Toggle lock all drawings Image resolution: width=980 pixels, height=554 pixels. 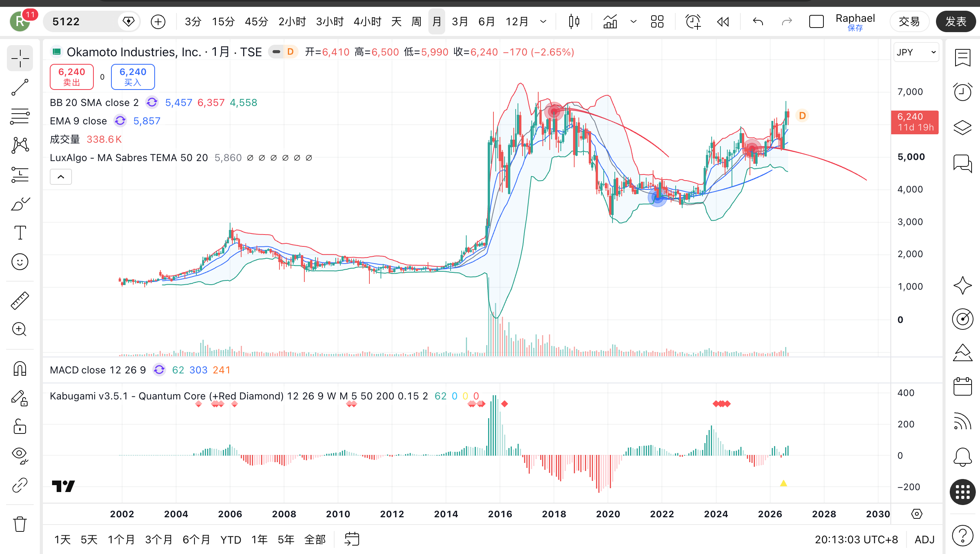[x=20, y=427]
